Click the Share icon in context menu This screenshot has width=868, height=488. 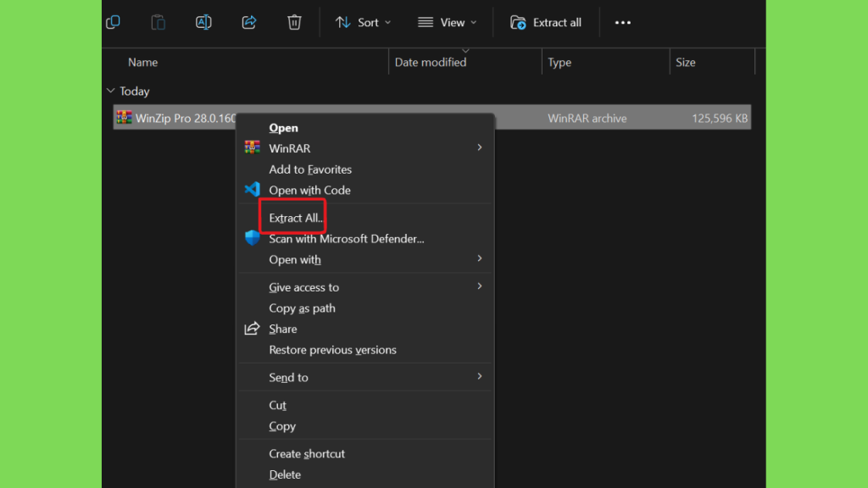click(x=253, y=328)
